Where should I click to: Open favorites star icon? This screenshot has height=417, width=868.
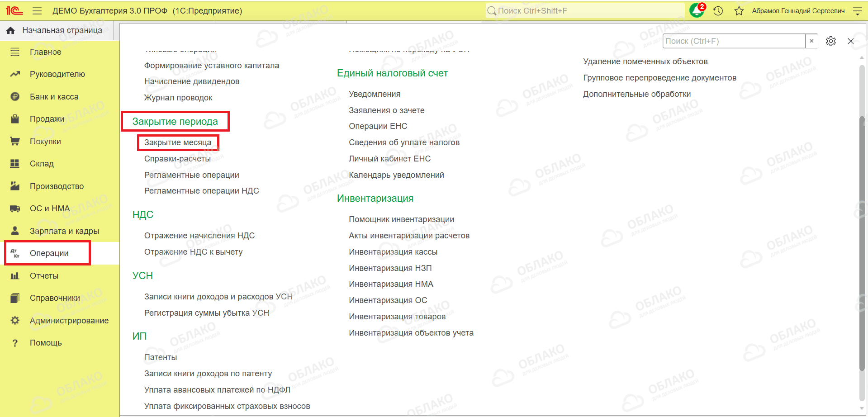point(739,11)
